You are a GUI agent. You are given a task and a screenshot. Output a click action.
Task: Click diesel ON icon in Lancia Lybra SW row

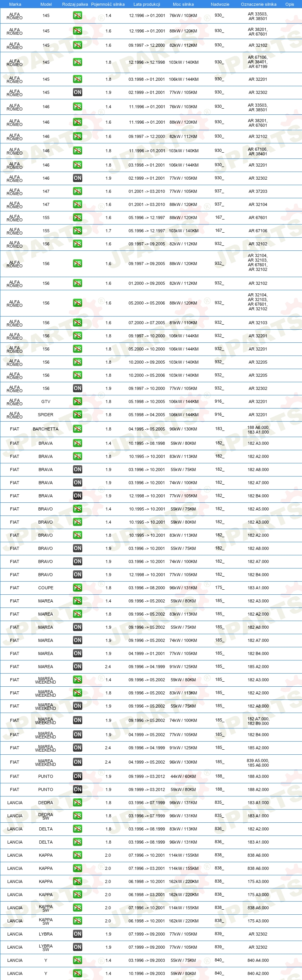pyautogui.click(x=77, y=947)
